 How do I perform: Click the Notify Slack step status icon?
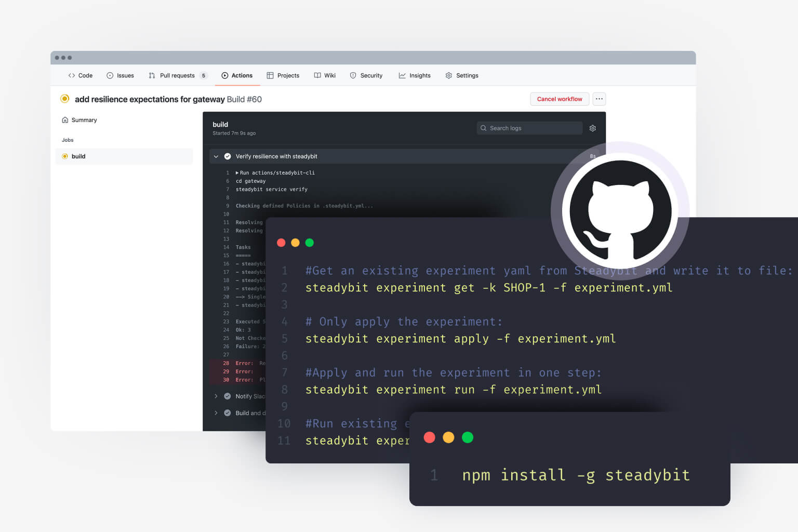click(228, 396)
